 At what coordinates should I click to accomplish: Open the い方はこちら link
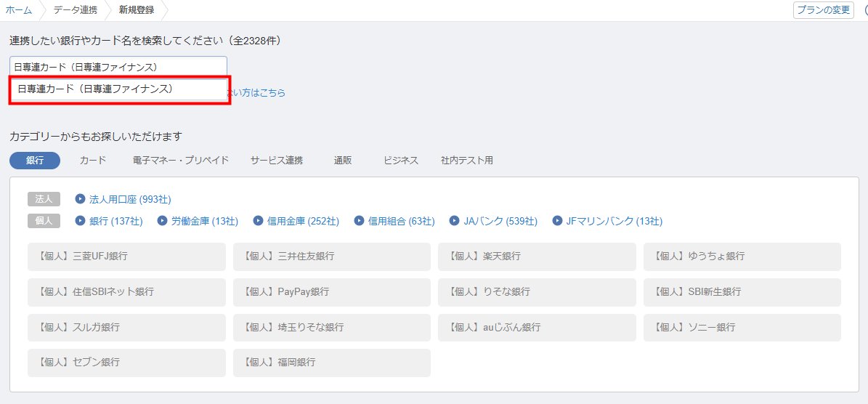pos(256,93)
